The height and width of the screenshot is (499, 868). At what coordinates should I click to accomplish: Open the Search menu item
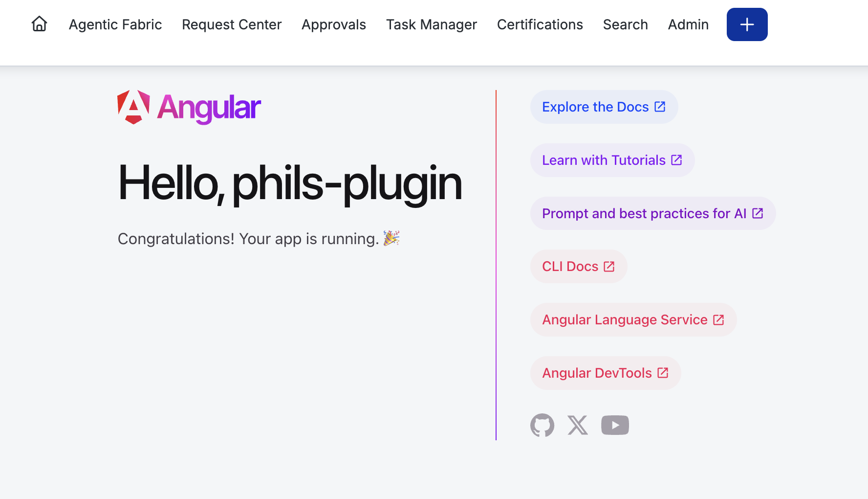click(626, 24)
